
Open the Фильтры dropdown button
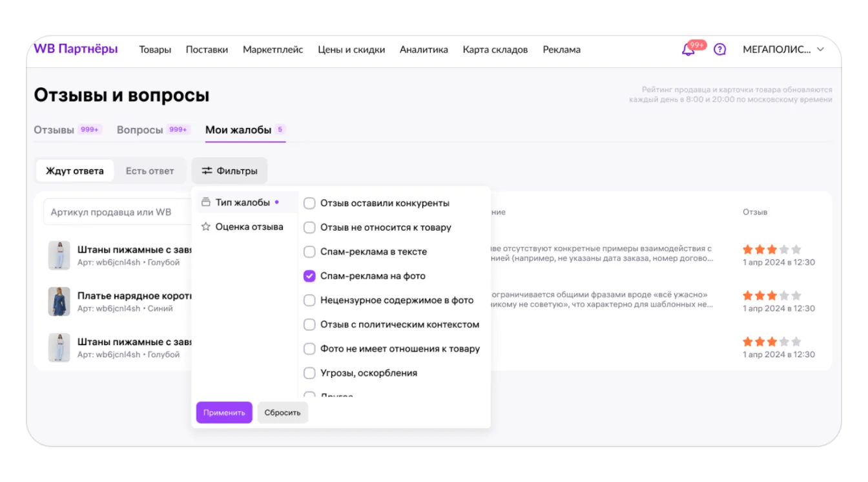pyautogui.click(x=229, y=171)
